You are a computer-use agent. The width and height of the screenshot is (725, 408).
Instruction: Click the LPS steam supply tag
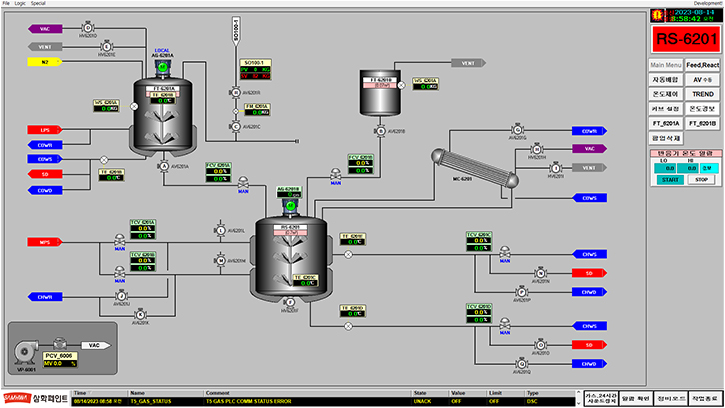[x=45, y=130]
